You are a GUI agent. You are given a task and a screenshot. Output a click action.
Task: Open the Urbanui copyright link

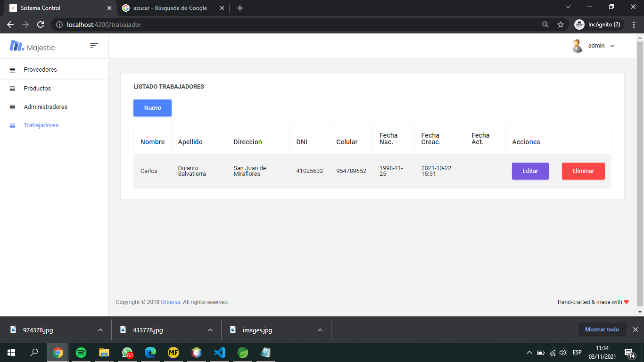coord(170,302)
